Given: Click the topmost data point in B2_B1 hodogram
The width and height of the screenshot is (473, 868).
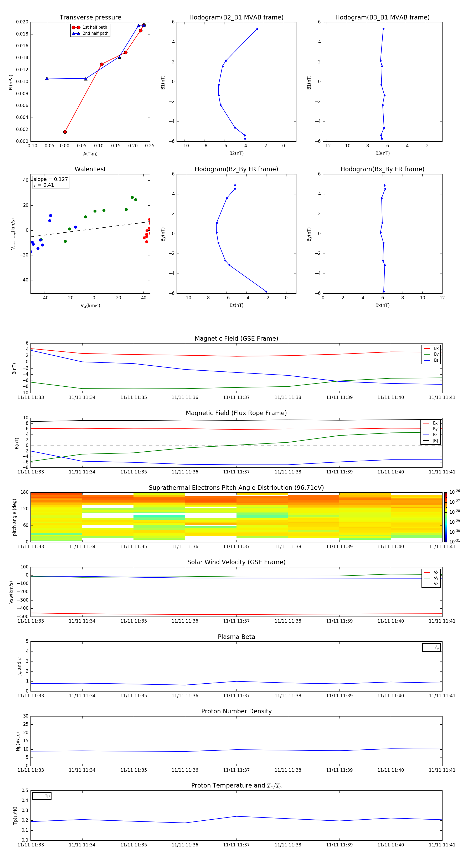Looking at the screenshot, I should 257,29.
